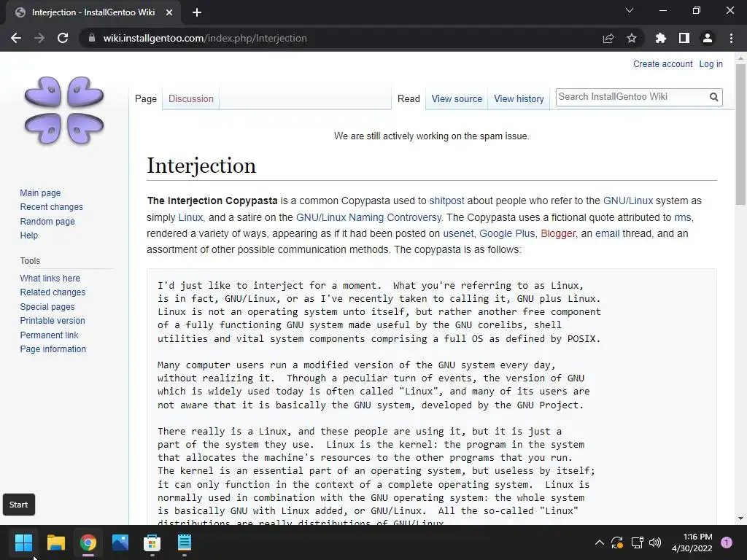Switch to Chrome on taskbar
747x560 pixels.
coord(88,542)
